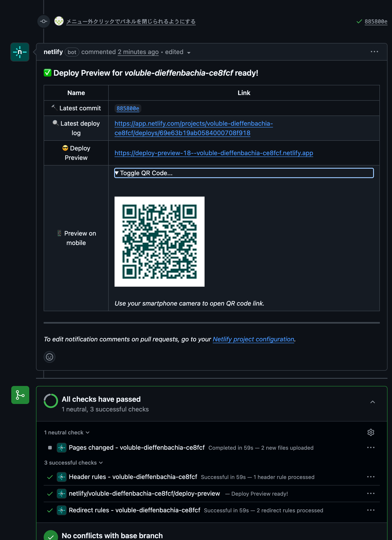Collapse the All checks have passed panel
Viewport: 392px width, 540px height.
(x=372, y=402)
